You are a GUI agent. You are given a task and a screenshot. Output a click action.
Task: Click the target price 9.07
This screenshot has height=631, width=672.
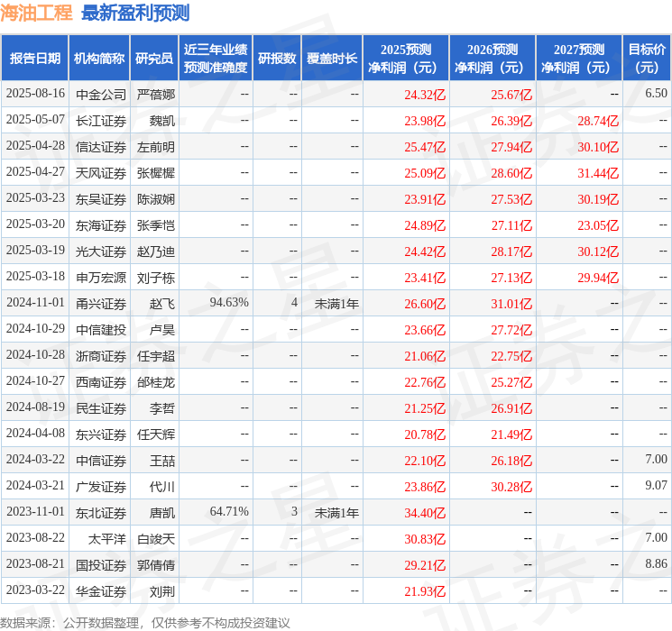pyautogui.click(x=656, y=485)
